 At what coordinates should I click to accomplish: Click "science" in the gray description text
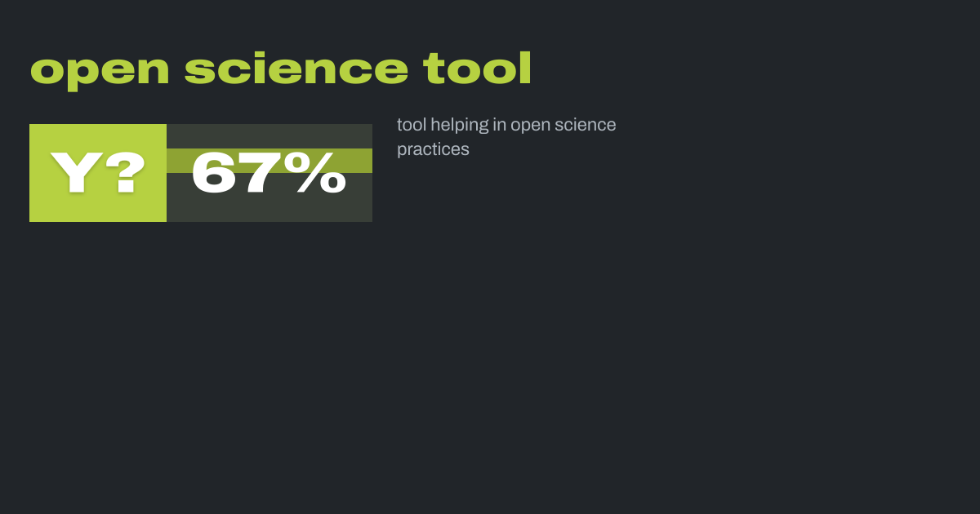tap(585, 125)
